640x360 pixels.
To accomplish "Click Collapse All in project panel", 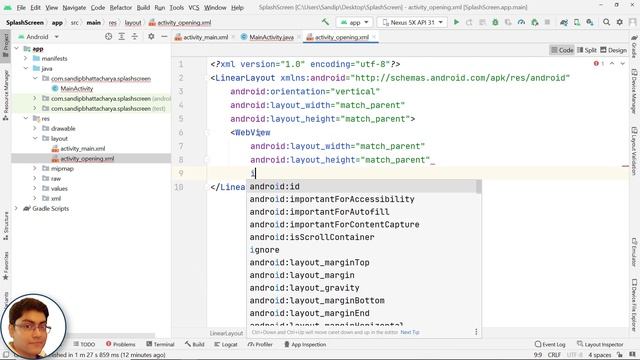I will [135, 37].
